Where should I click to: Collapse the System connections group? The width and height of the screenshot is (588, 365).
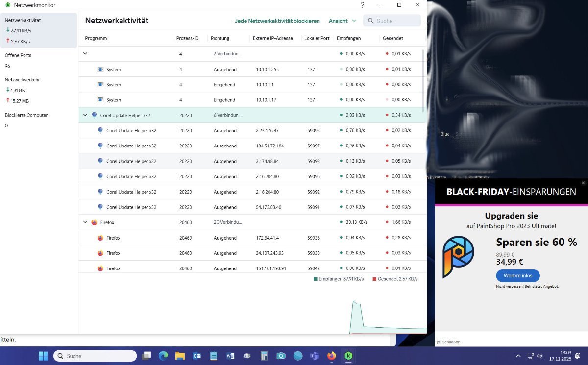click(x=85, y=53)
